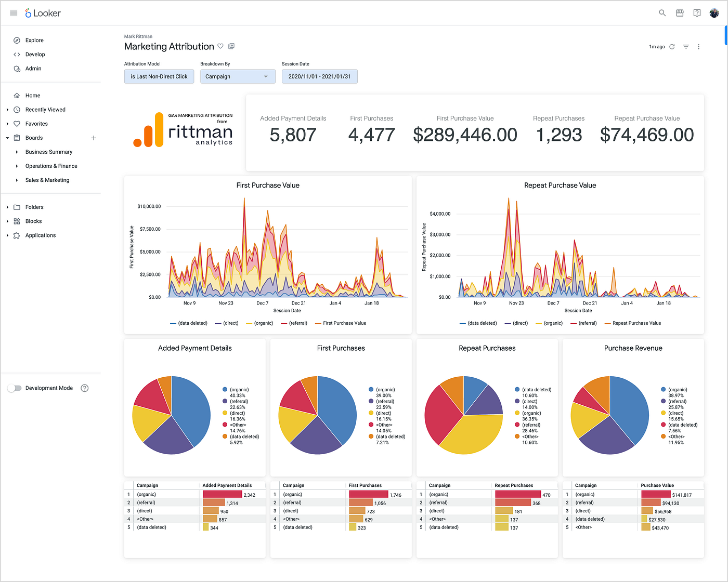This screenshot has width=728, height=582.
Task: Click the page vertical scrollbar
Action: pos(726,36)
